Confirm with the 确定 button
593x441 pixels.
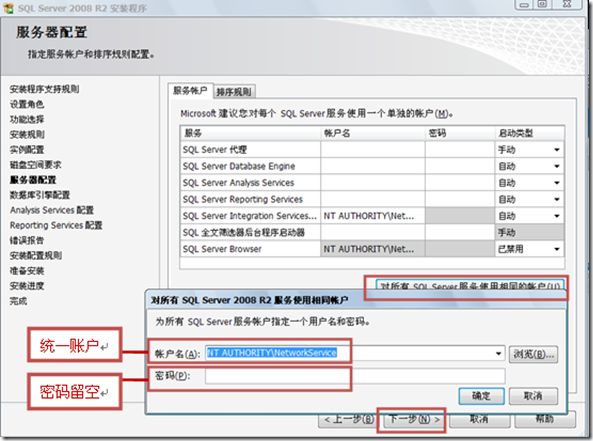(x=481, y=396)
